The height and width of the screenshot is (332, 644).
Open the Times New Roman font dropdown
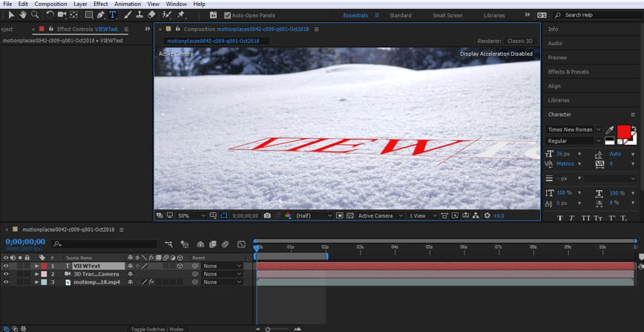(x=574, y=129)
